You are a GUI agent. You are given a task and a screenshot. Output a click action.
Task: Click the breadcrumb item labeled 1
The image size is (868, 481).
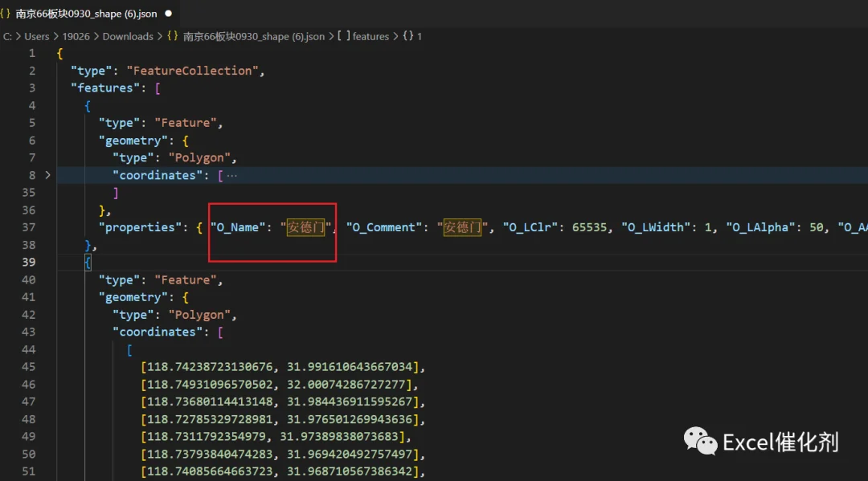(420, 36)
